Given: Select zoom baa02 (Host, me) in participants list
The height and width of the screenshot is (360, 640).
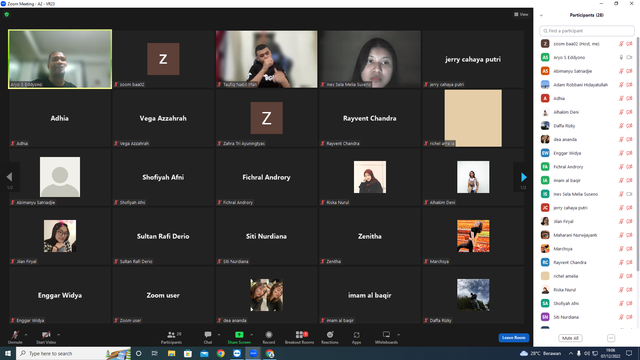Looking at the screenshot, I should tap(587, 44).
